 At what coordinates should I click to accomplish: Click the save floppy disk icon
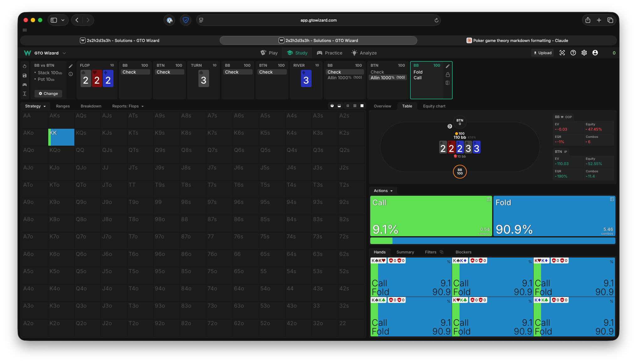pos(24,75)
